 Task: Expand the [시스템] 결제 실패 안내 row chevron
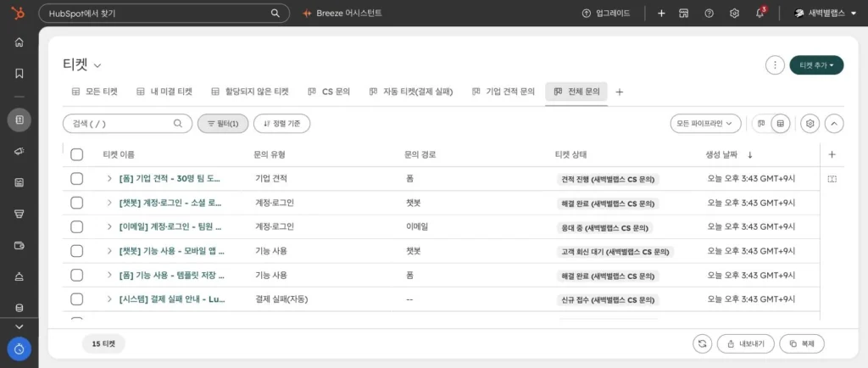coord(109,299)
